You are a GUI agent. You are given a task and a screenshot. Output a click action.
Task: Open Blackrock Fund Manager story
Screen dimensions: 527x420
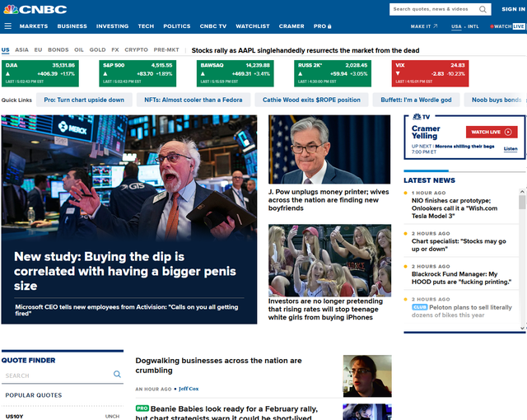[461, 278]
